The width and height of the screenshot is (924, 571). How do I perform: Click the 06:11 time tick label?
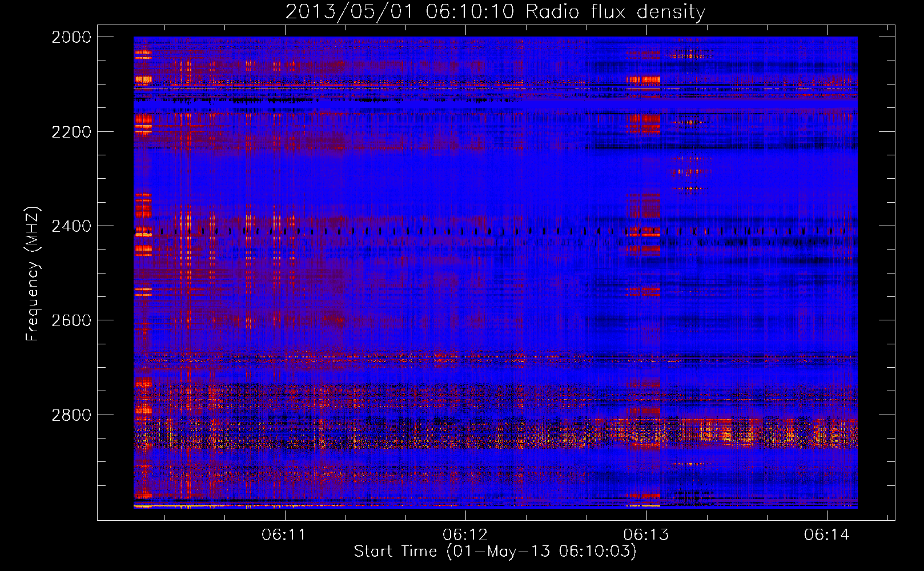tap(284, 535)
